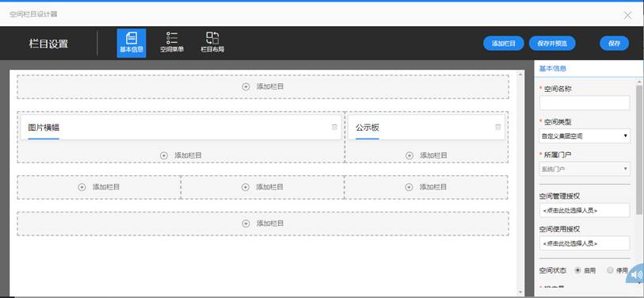The height and width of the screenshot is (298, 644).
Task: Open the 空间类型 dropdown
Action: (x=585, y=136)
